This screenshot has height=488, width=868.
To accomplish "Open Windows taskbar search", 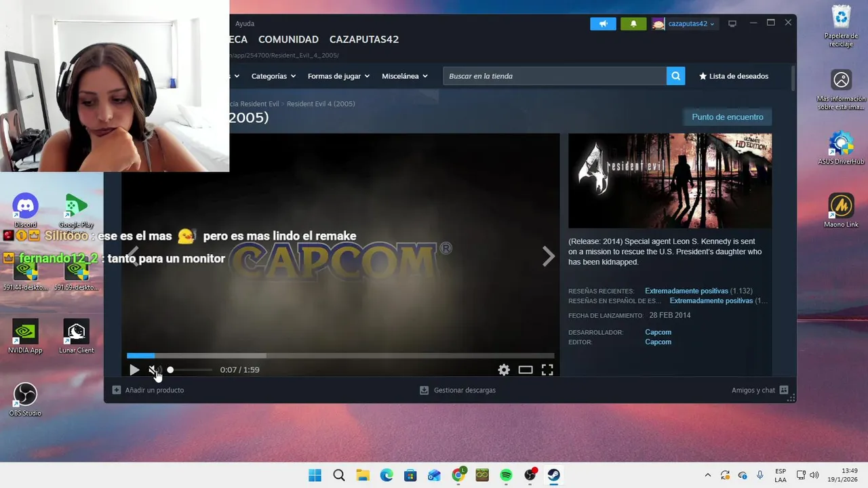I will point(339,475).
